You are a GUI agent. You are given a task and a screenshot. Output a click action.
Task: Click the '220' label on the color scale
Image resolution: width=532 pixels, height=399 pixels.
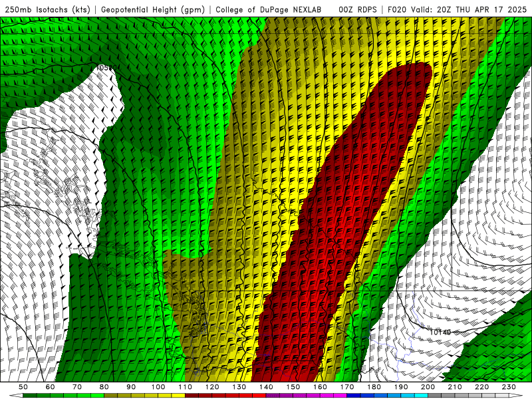coord(481,387)
